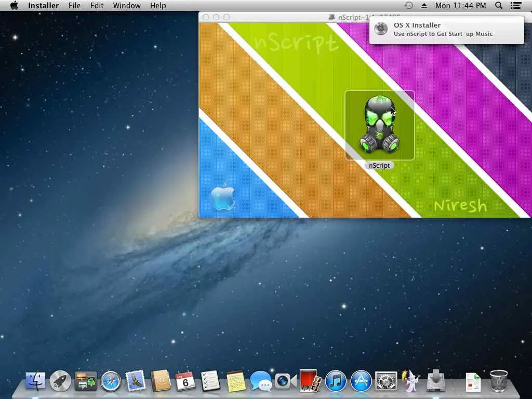
Task: Open the Edit menu
Action: (x=97, y=5)
